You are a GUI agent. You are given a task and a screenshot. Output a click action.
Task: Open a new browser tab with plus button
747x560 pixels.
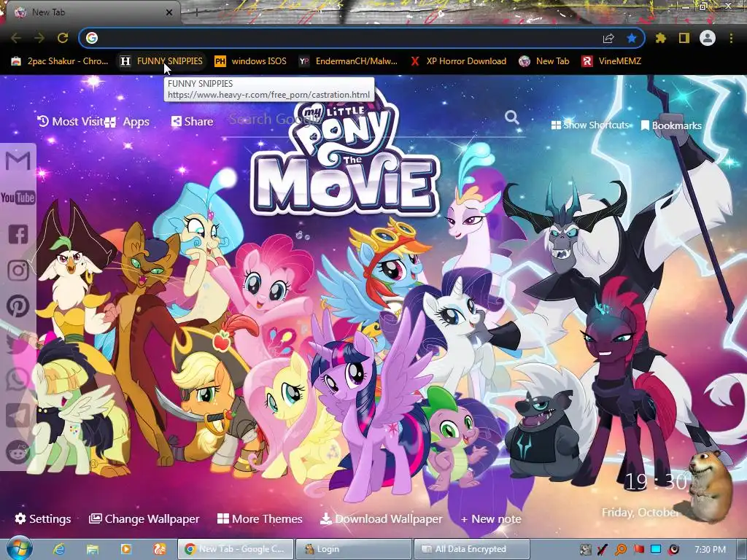click(196, 12)
